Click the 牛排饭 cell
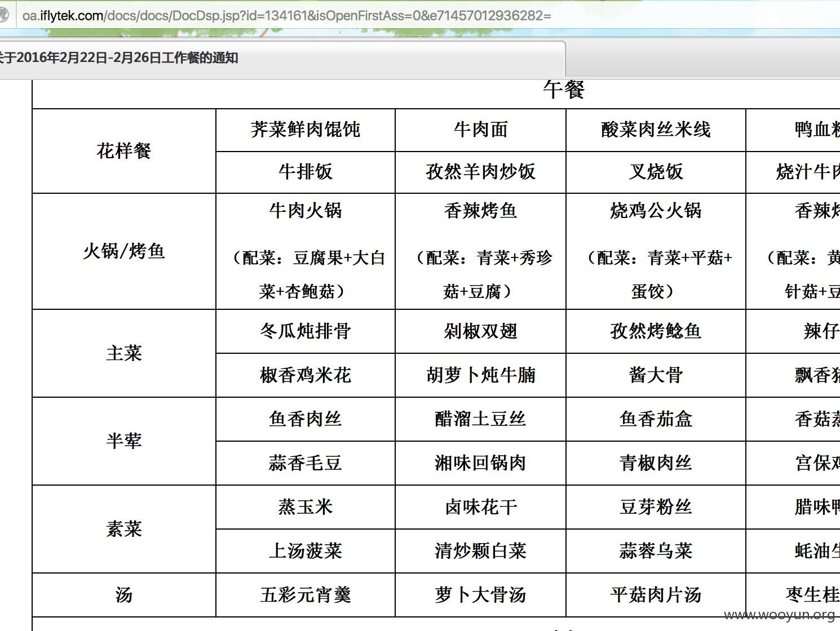 coord(306,172)
